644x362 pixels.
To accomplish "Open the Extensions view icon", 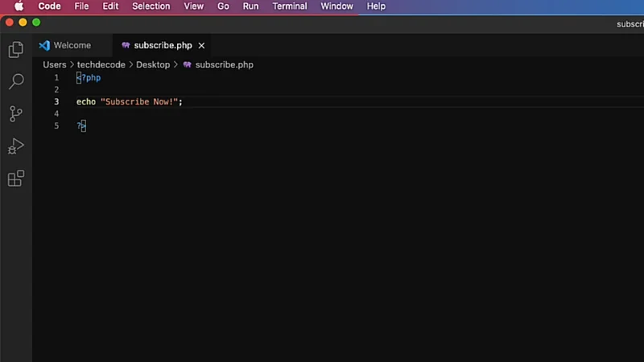I will point(15,179).
